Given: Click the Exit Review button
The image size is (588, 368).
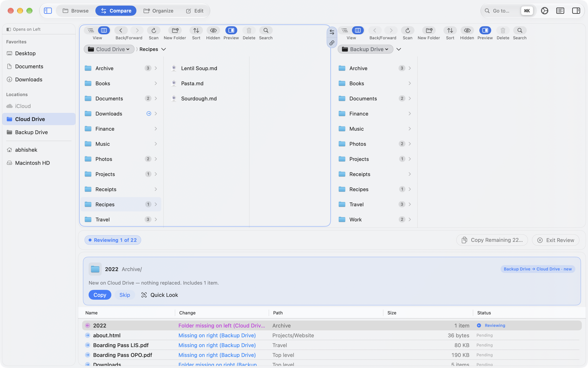Looking at the screenshot, I should [x=555, y=240].
